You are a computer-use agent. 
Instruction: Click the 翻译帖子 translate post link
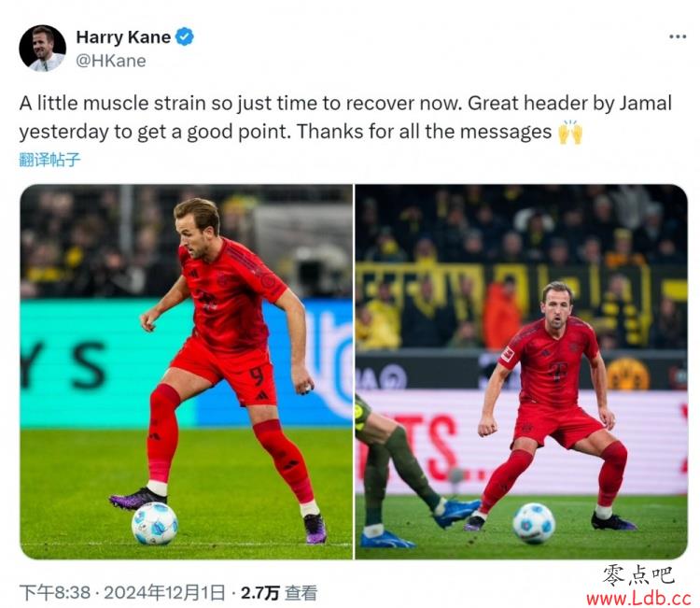[x=49, y=160]
